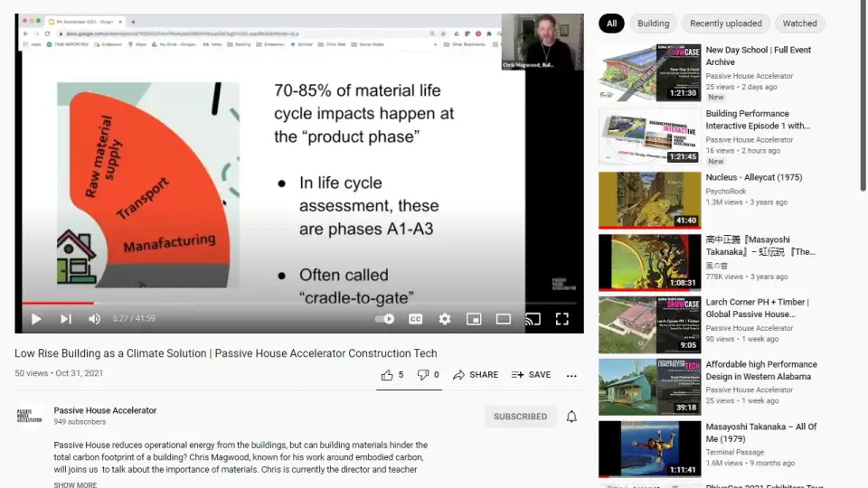Seek on the video progress bar

pyautogui.click(x=299, y=304)
